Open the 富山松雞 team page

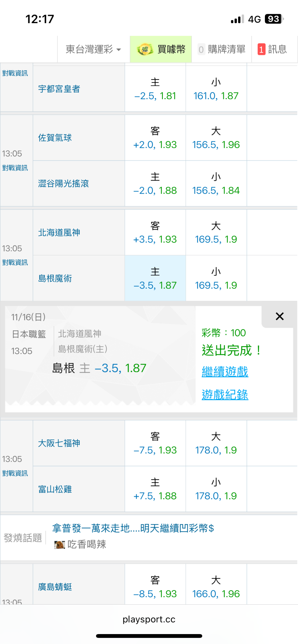(55, 489)
